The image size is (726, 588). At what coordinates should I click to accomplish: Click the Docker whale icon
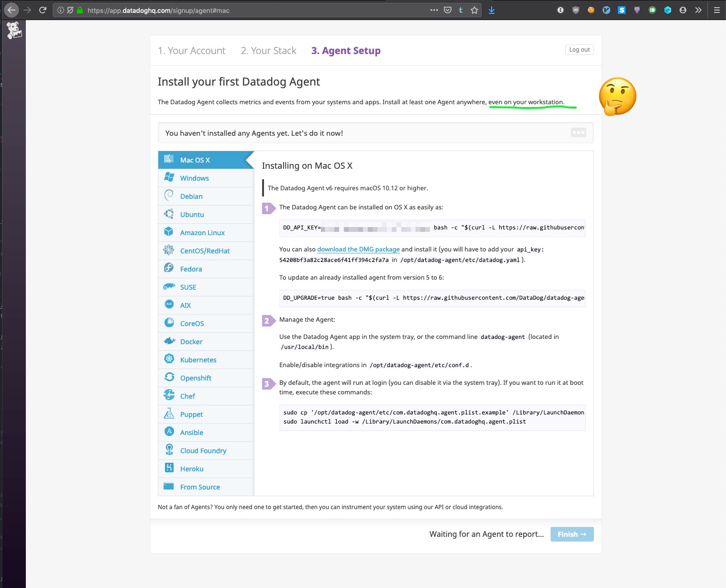point(169,341)
